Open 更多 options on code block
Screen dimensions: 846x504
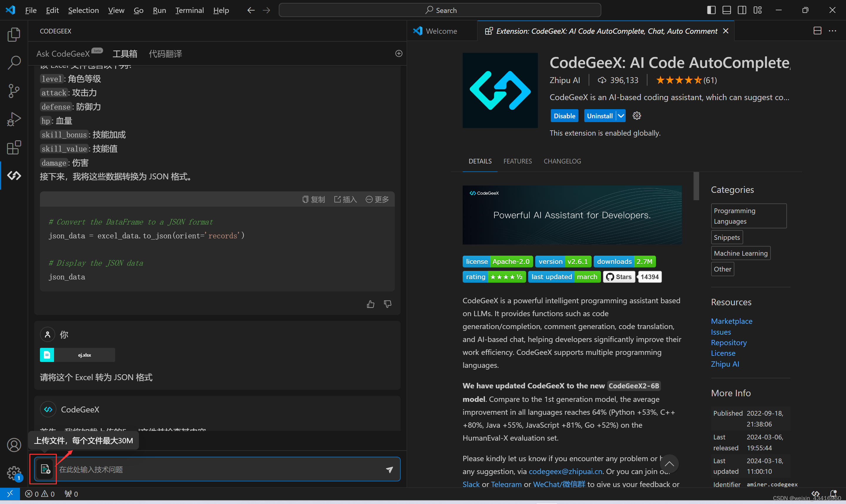pyautogui.click(x=377, y=199)
